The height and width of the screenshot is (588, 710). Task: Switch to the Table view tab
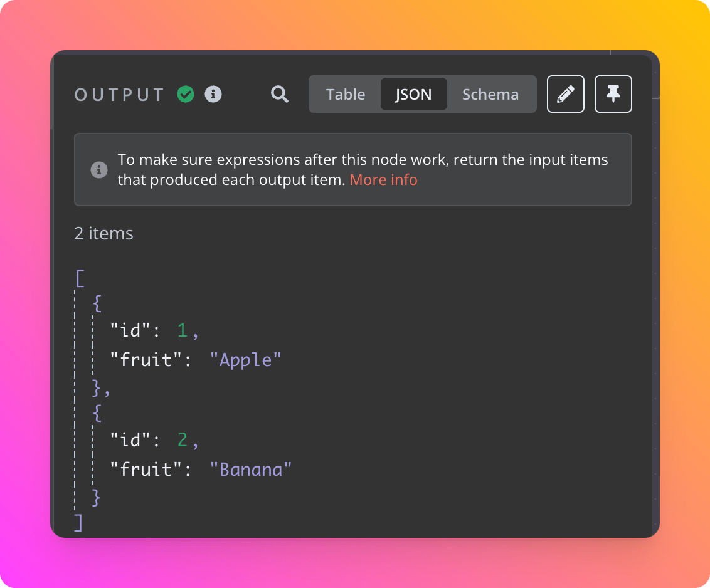pos(346,94)
